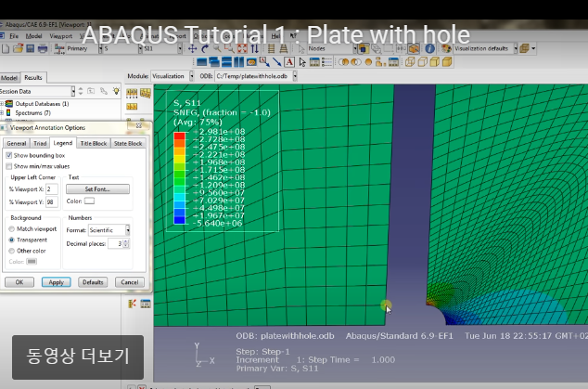Click the Background Color swatch
The width and height of the screenshot is (588, 389).
pos(32,262)
